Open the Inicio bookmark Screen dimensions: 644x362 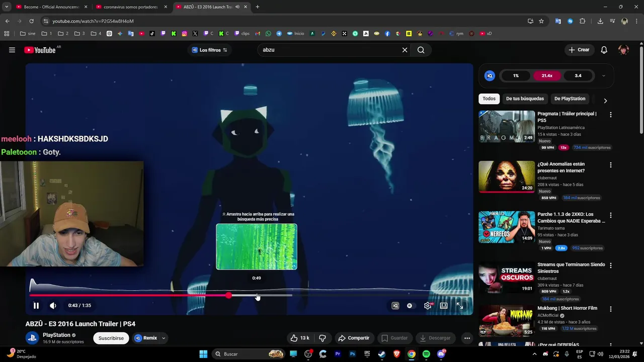coord(296,34)
